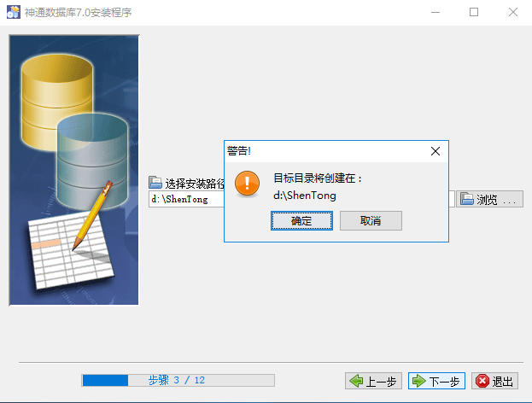This screenshot has height=403, width=532.
Task: Close the 警告! dialog with X
Action: coord(436,151)
